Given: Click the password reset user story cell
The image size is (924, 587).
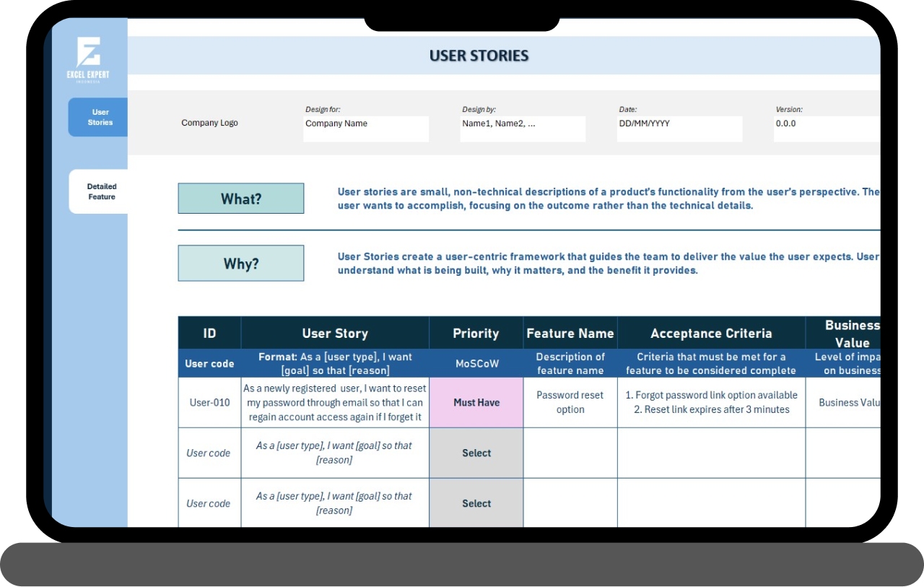Looking at the screenshot, I should point(335,403).
